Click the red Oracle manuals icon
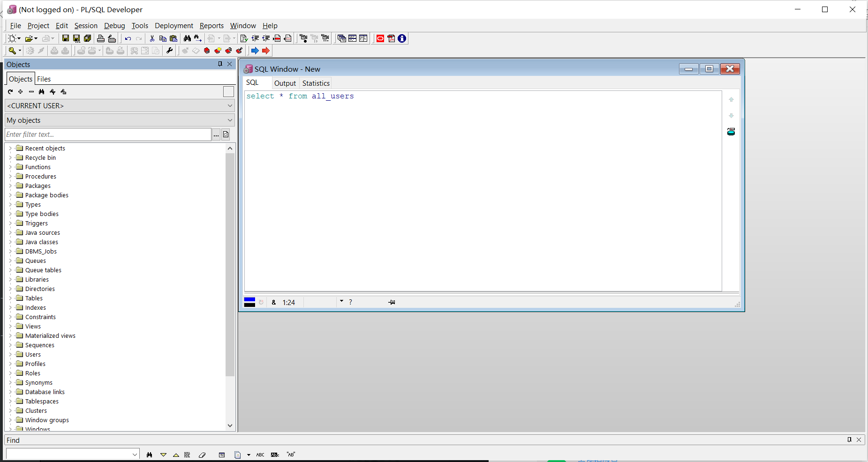The width and height of the screenshot is (868, 462). click(380, 38)
